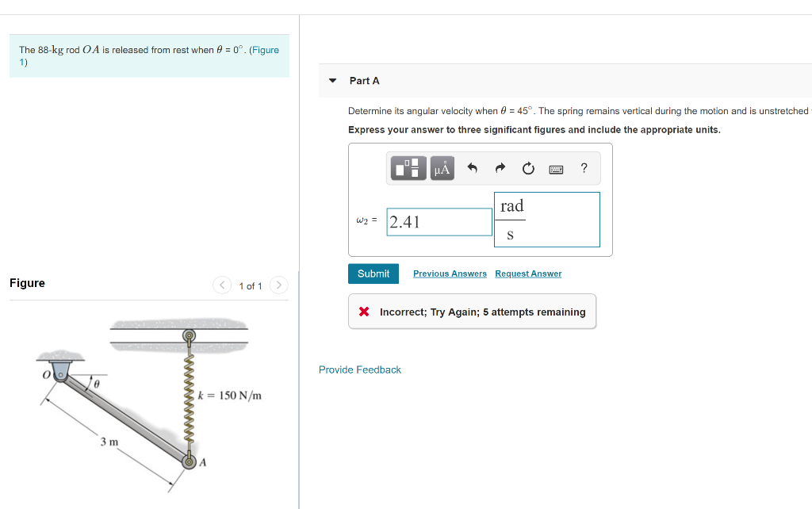
Task: Submit your answer
Action: [373, 273]
